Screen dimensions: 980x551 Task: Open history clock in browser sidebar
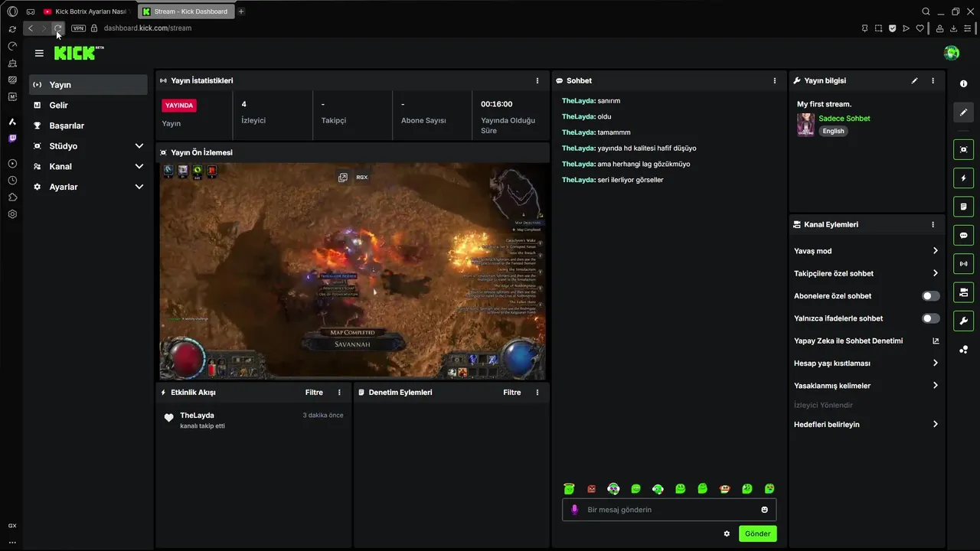point(12,181)
